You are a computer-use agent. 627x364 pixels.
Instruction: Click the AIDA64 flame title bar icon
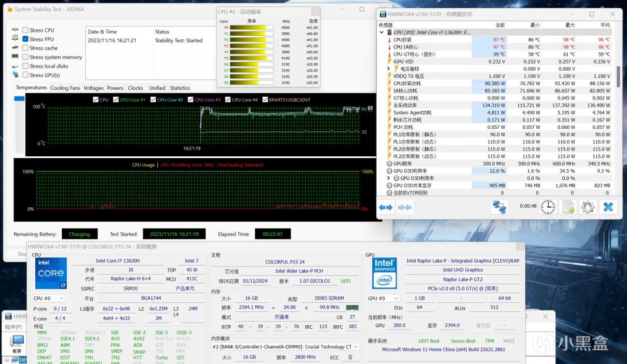(x=9, y=9)
